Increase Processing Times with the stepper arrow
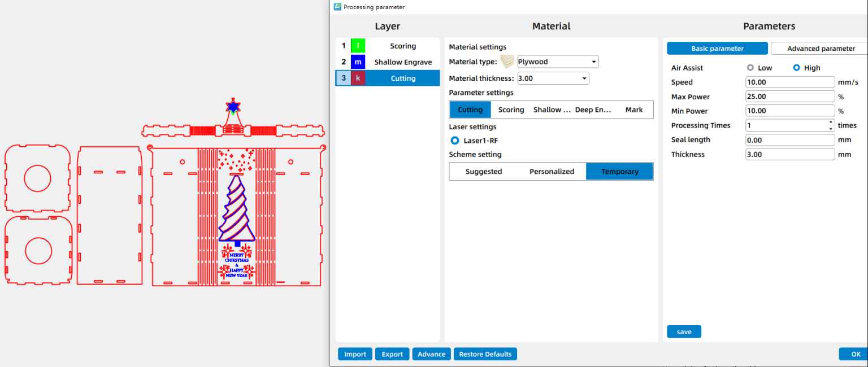Screen dimensions: 868x367 (831, 123)
